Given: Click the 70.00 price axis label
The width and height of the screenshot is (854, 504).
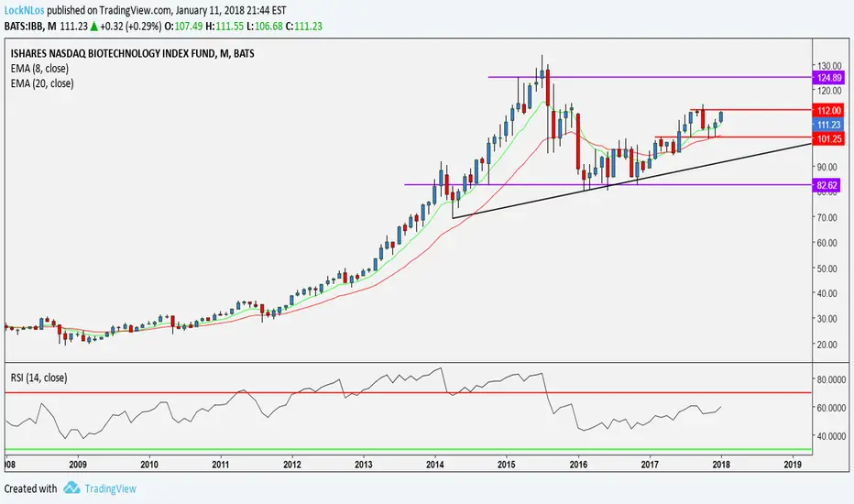Looking at the screenshot, I should 827,217.
